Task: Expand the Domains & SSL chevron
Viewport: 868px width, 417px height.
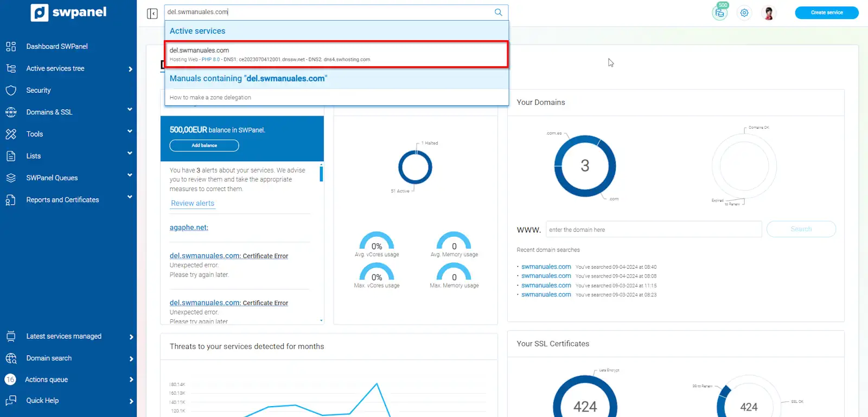Action: 130,110
